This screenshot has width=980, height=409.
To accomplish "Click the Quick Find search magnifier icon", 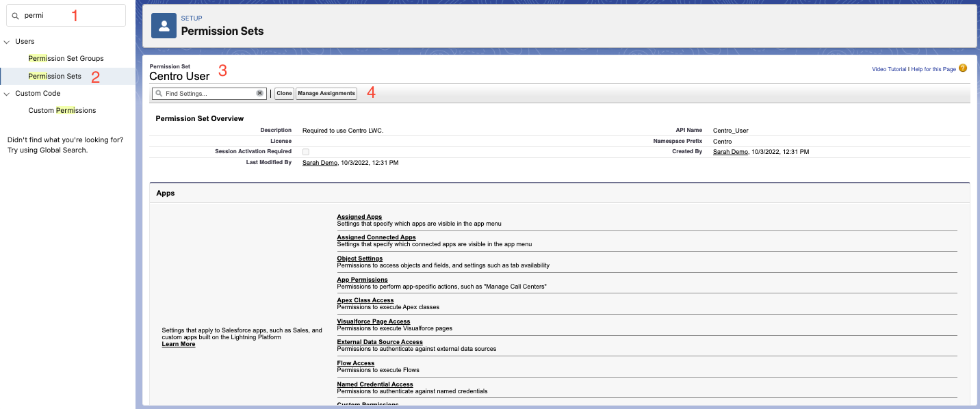I will coord(15,15).
